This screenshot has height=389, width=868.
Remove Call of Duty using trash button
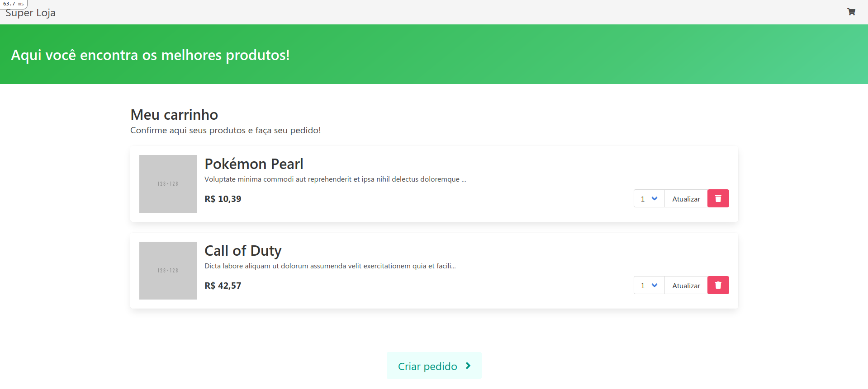click(x=718, y=285)
